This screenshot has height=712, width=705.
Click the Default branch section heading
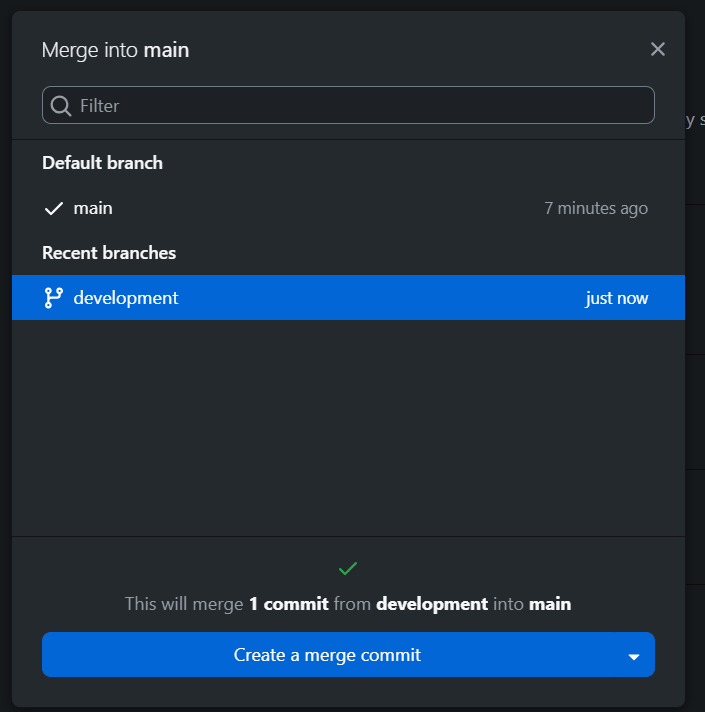coord(103,163)
